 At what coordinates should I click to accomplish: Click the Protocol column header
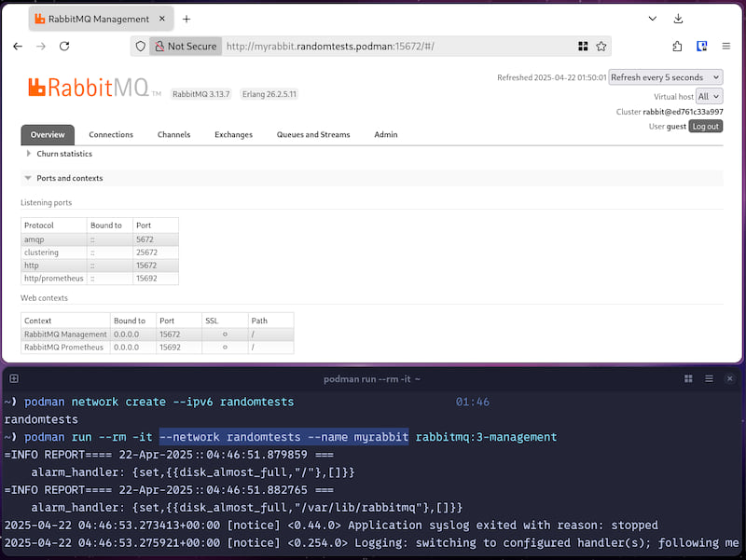click(54, 225)
